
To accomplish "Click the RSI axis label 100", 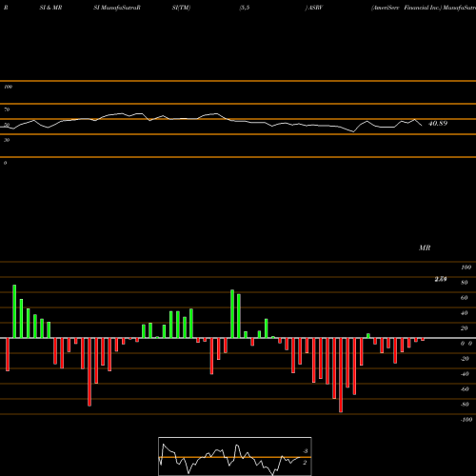I will pos(8,87).
